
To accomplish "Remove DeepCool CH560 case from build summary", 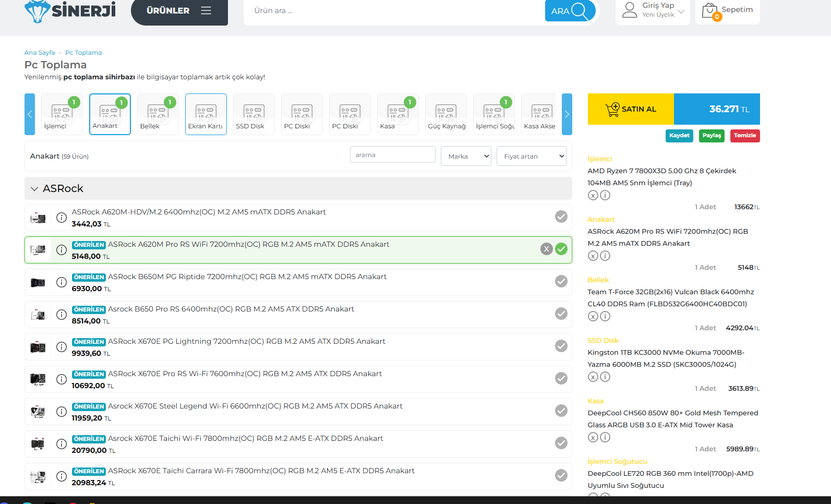I will tap(593, 437).
